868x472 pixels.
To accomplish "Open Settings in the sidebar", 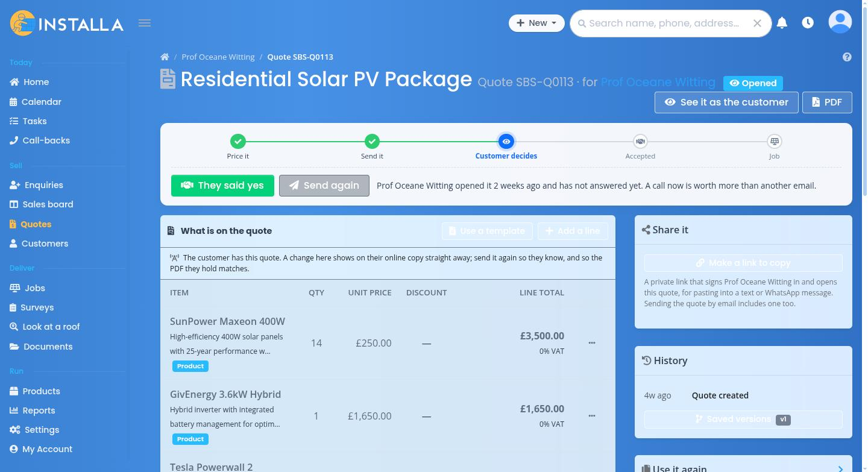I will pos(34,430).
